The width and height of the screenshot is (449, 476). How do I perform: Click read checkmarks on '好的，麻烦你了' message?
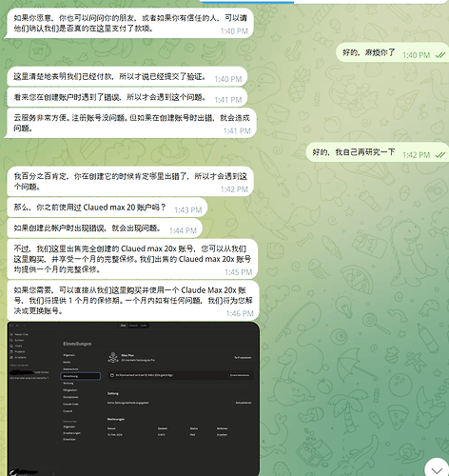tap(440, 55)
